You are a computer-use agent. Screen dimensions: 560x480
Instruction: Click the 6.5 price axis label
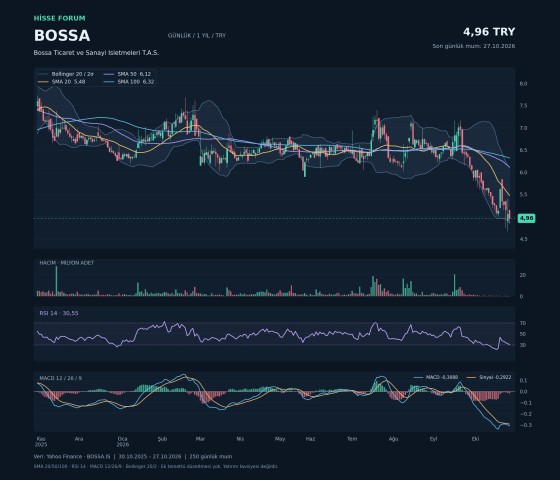pos(523,150)
